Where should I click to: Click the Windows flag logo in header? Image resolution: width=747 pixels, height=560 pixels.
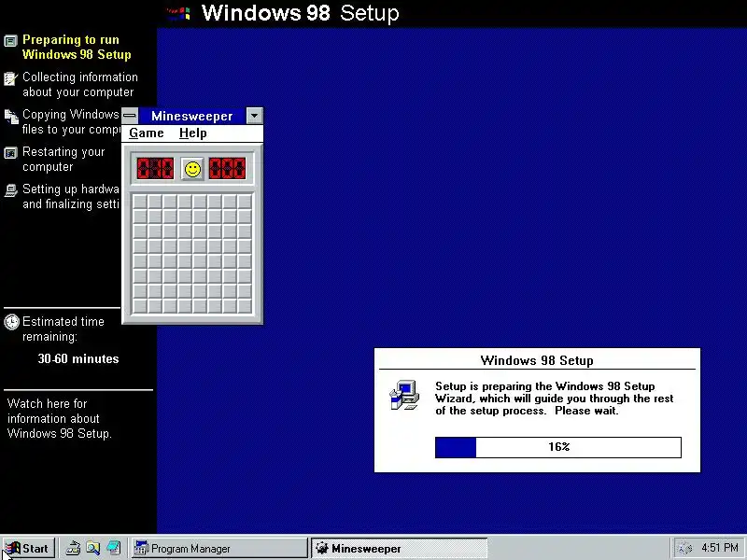[179, 13]
